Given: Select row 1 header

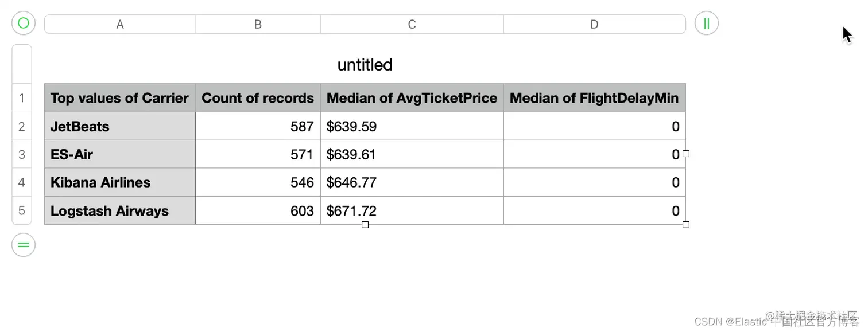Looking at the screenshot, I should pos(22,98).
